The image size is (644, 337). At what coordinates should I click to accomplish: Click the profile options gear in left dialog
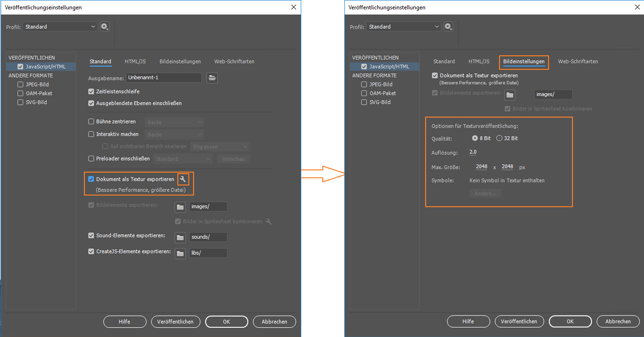click(x=104, y=26)
